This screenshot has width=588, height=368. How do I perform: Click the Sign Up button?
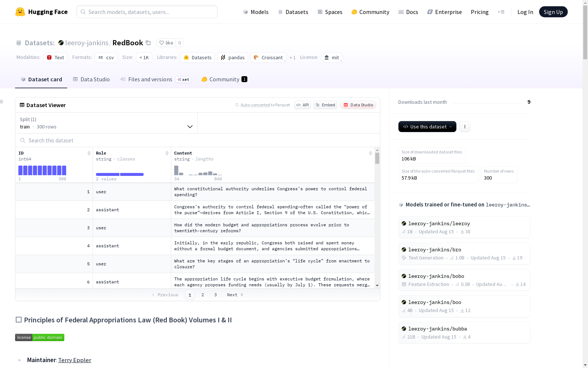(x=553, y=12)
